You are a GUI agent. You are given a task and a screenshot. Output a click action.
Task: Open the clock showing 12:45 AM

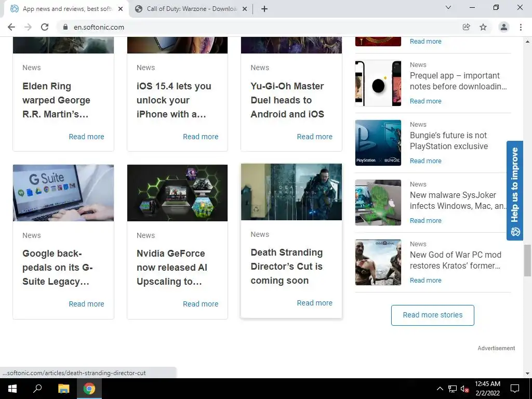(487, 389)
